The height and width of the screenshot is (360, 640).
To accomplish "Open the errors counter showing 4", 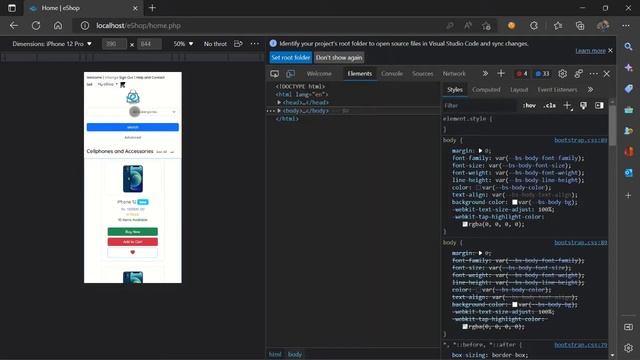I will pos(522,74).
